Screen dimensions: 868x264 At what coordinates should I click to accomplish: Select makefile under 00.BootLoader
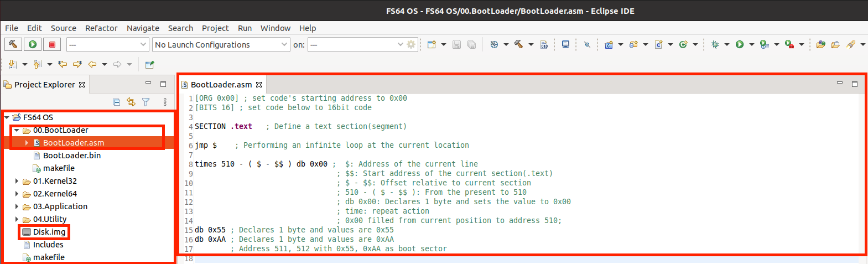click(x=59, y=168)
